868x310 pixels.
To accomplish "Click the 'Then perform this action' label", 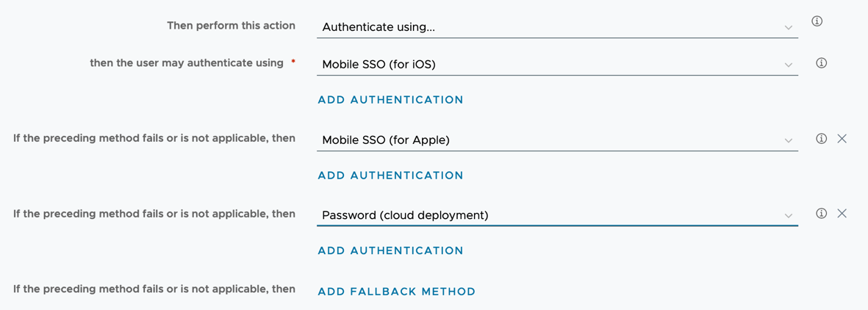I will pyautogui.click(x=231, y=26).
